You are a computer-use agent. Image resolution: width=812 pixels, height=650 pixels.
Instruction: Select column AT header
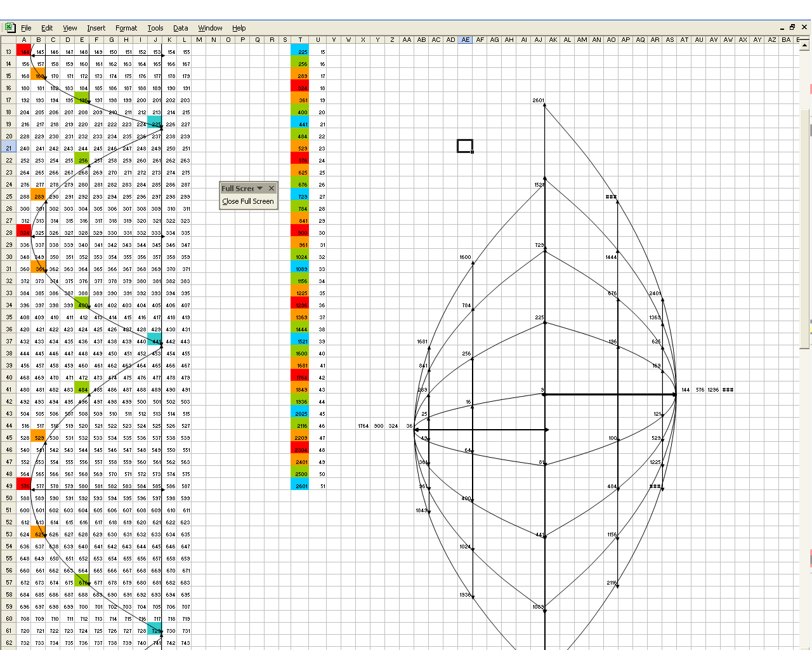coord(684,39)
